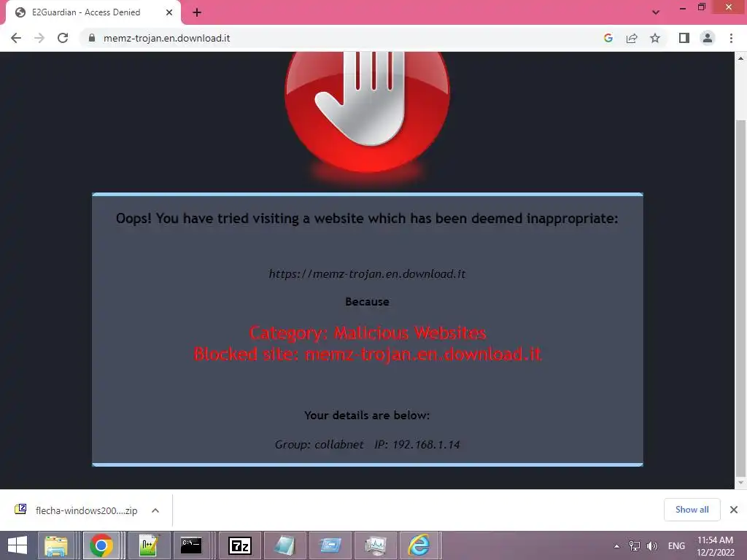Click the 'Oops! You have tried visiting' heading
Image resolution: width=747 pixels, height=560 pixels.
coord(367,219)
